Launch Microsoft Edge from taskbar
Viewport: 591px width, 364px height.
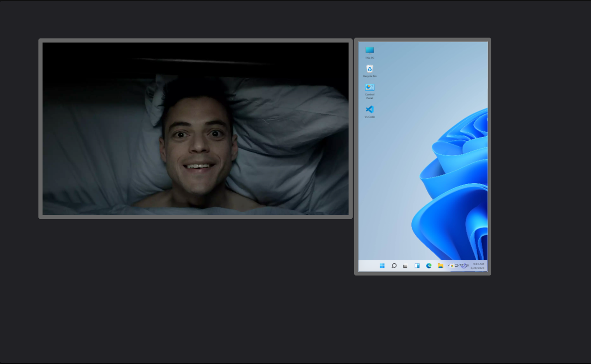tap(429, 266)
